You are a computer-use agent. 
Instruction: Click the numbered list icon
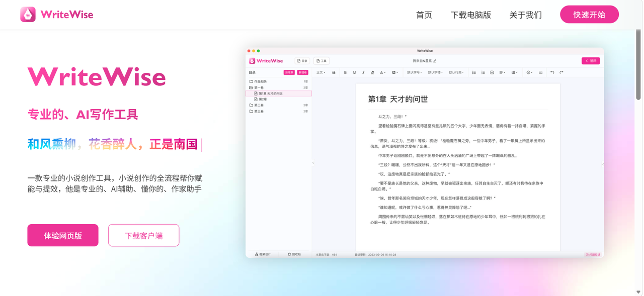[x=483, y=73]
